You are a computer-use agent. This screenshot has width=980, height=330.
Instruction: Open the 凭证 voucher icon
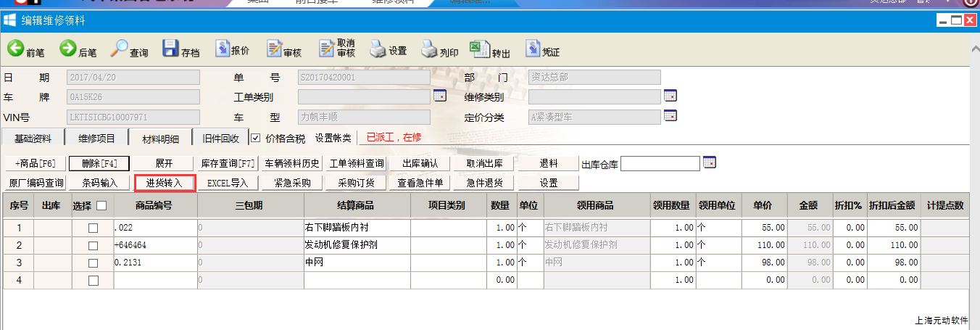pos(542,50)
